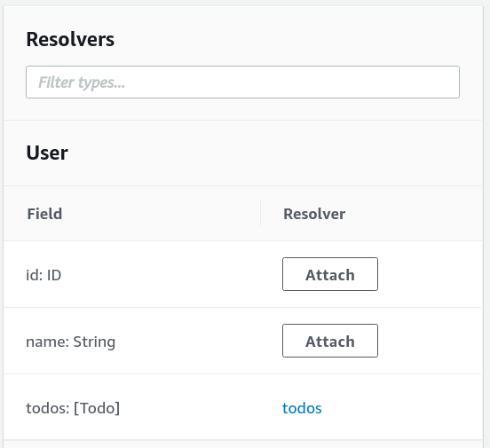
Task: Click the Field column header
Action: (x=44, y=214)
